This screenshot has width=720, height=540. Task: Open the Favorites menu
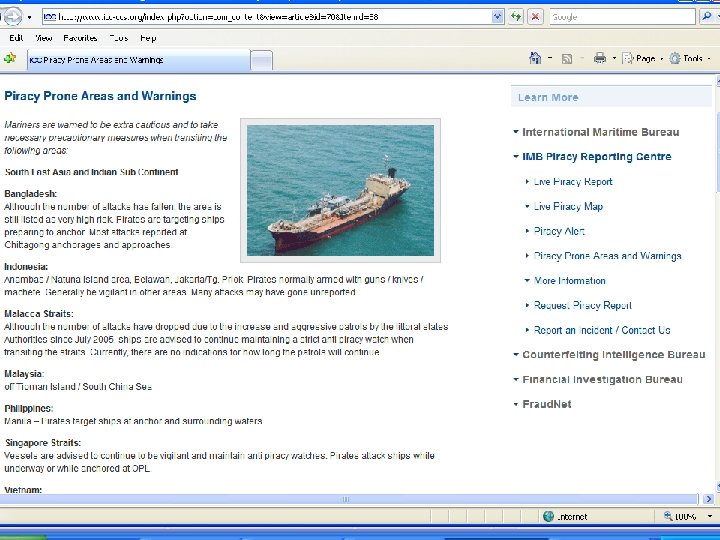tap(80, 38)
